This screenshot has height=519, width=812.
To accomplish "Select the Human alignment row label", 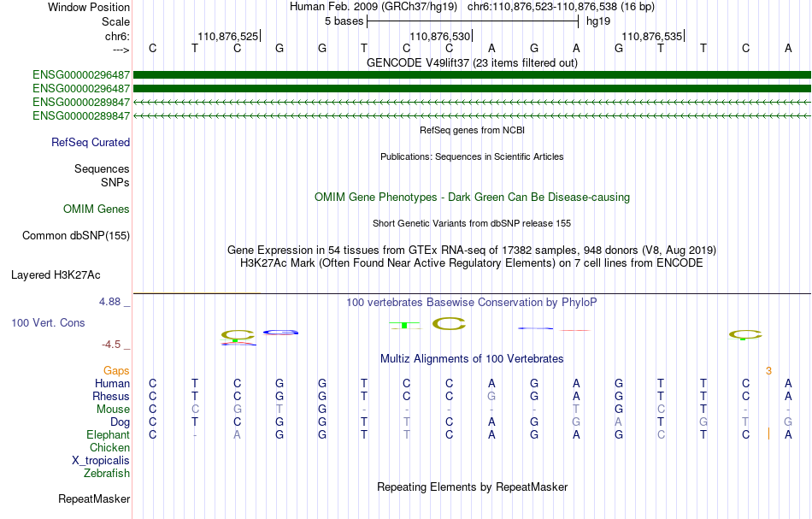I will (112, 384).
